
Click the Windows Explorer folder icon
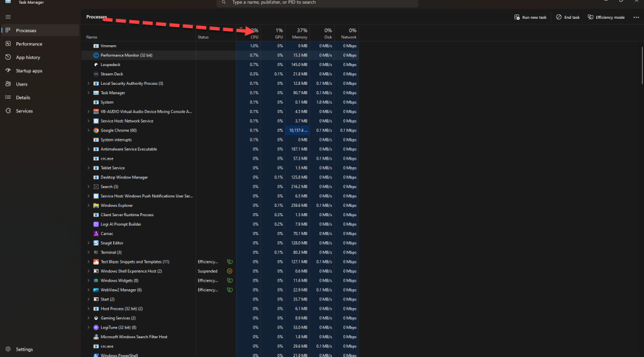(x=96, y=206)
